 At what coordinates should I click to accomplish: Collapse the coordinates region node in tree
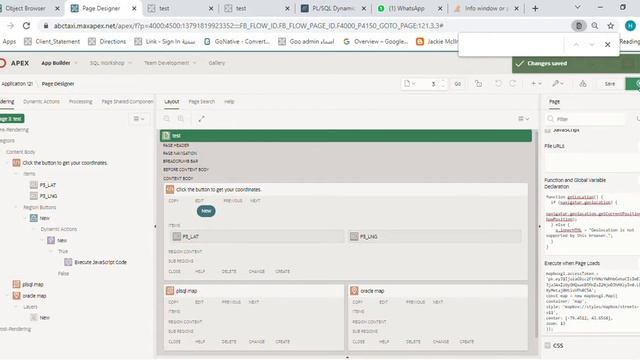(x=7, y=163)
